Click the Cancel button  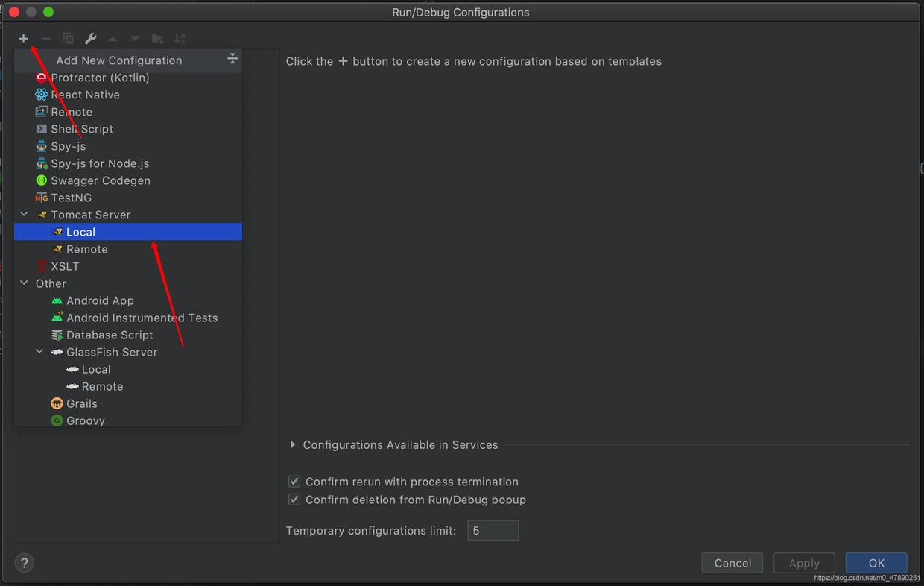732,563
